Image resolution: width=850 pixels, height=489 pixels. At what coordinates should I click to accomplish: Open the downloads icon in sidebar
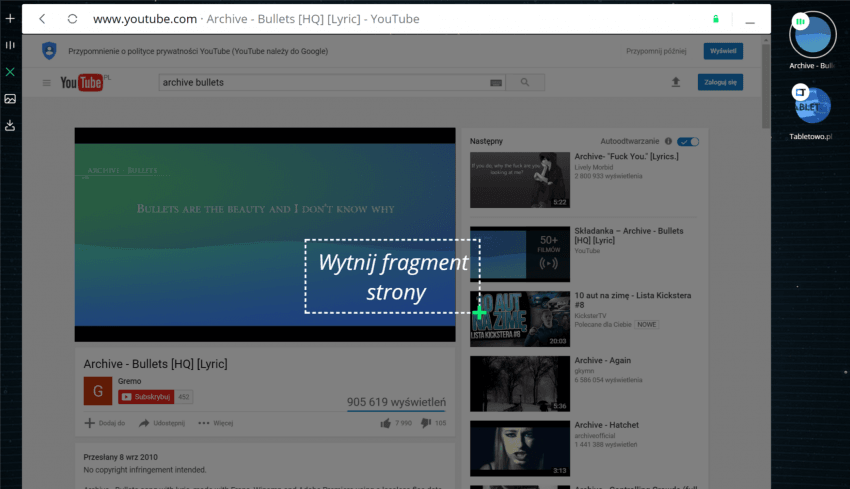(10, 126)
